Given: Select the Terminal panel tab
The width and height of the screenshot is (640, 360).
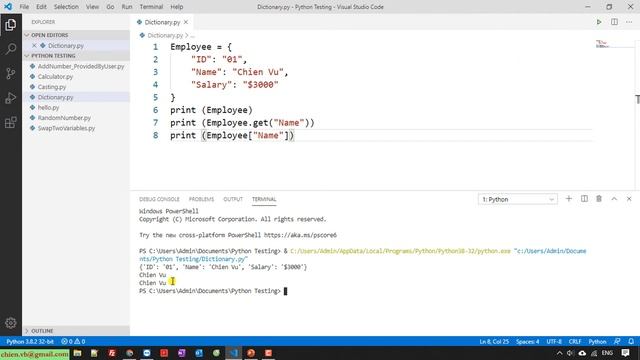Looking at the screenshot, I should point(264,199).
